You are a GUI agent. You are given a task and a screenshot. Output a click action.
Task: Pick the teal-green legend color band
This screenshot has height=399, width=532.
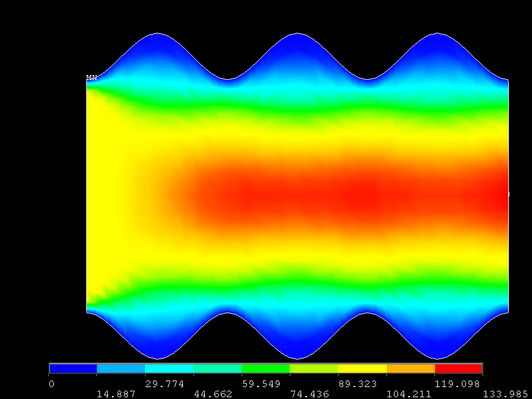tap(218, 369)
